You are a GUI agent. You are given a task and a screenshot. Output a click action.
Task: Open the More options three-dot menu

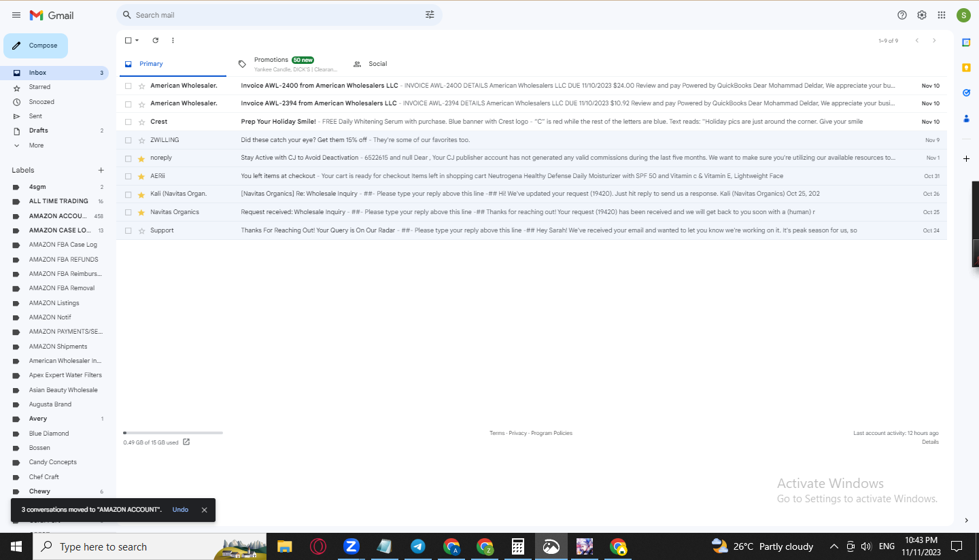click(x=173, y=41)
